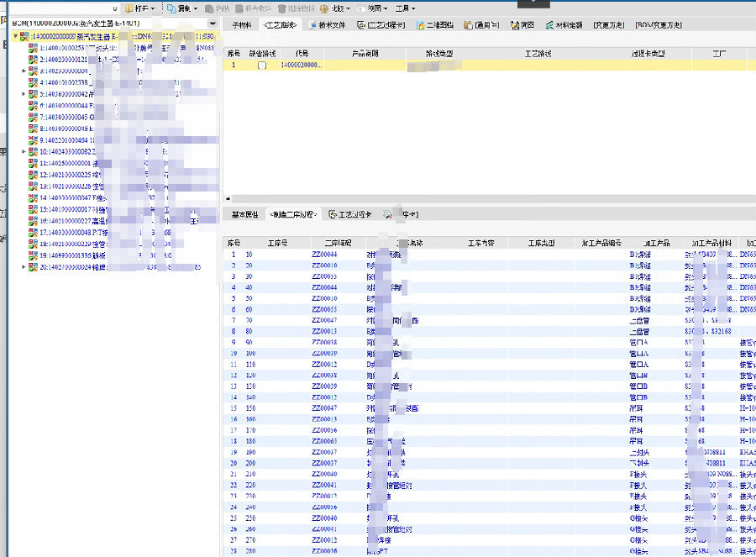Switch to the 子物料 tab
756x557 pixels.
coord(241,25)
